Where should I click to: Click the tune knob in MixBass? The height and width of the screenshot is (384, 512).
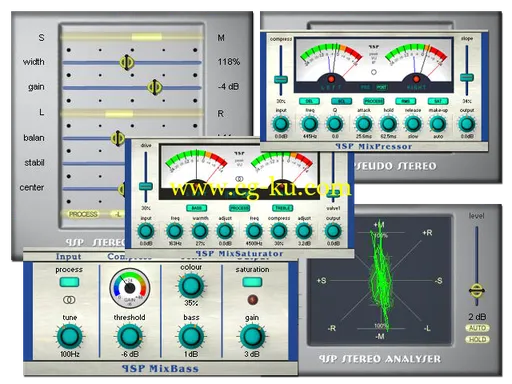(x=69, y=337)
